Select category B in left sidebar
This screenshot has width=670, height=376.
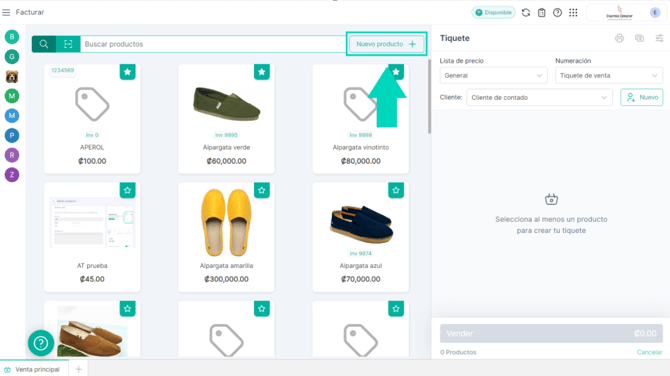pyautogui.click(x=12, y=37)
